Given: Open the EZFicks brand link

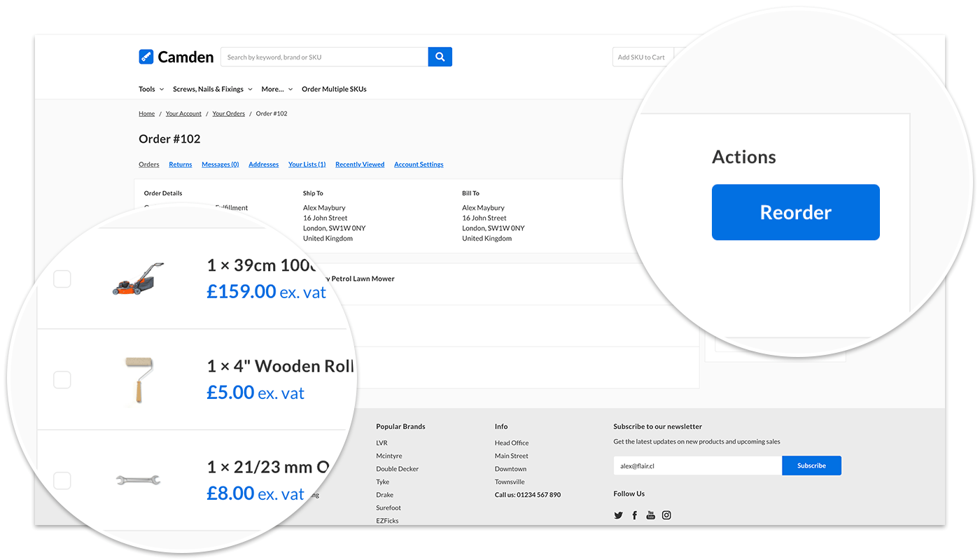Looking at the screenshot, I should pyautogui.click(x=387, y=521).
